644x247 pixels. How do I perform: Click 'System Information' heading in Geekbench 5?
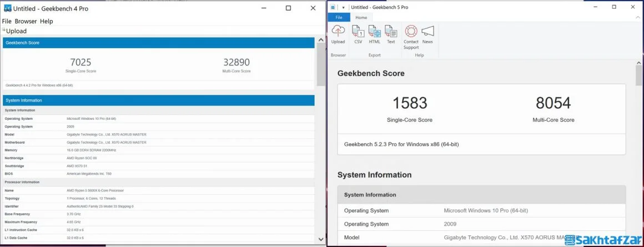(374, 175)
